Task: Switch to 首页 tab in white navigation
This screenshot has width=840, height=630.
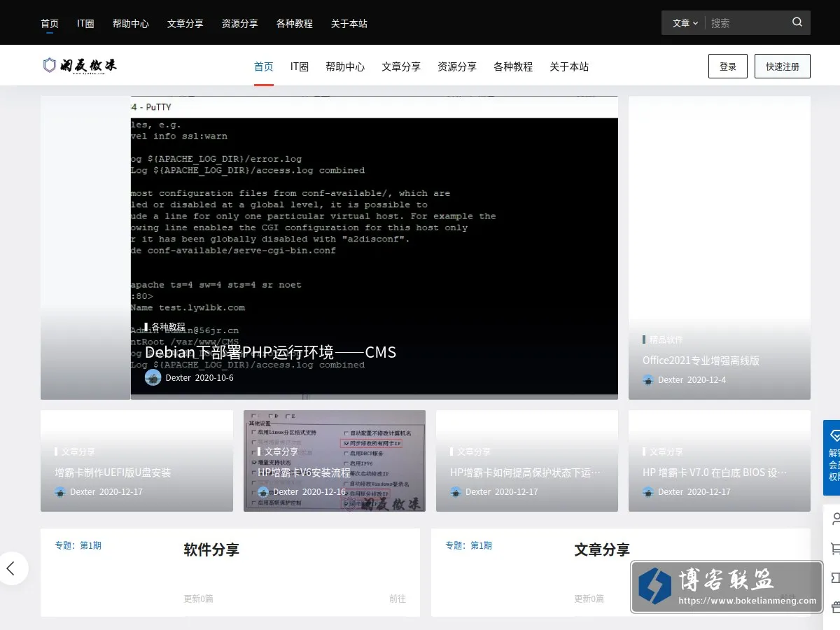Action: 264,66
